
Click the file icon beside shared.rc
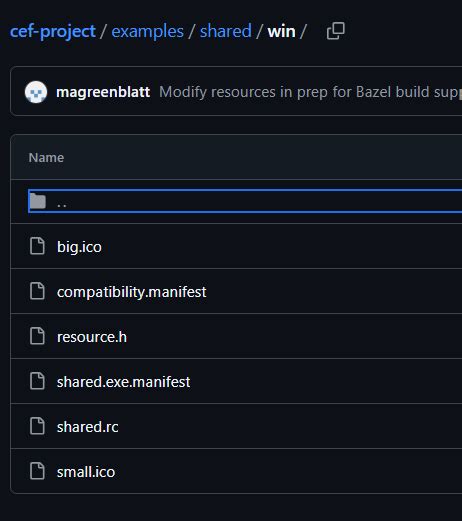click(x=37, y=426)
